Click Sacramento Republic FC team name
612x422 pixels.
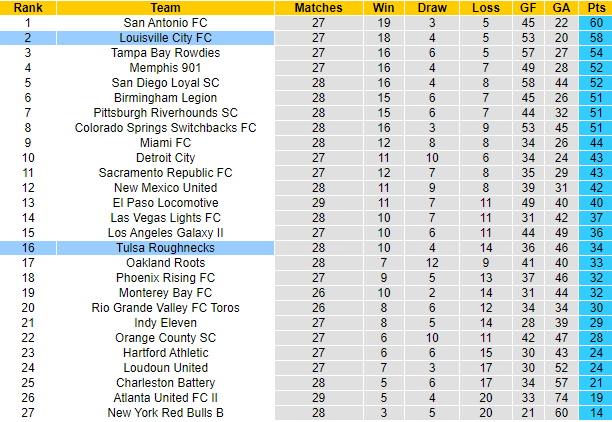[x=165, y=172]
